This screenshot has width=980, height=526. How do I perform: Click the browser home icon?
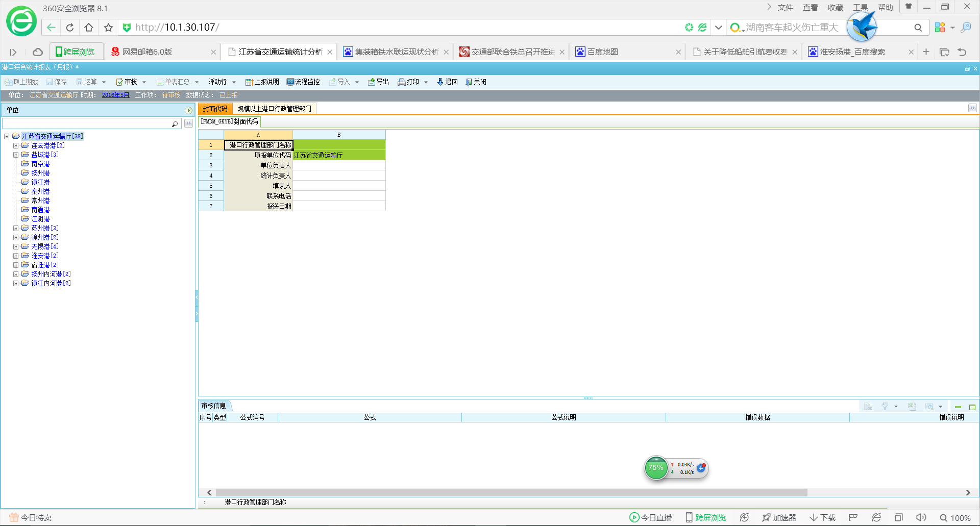tap(89, 28)
